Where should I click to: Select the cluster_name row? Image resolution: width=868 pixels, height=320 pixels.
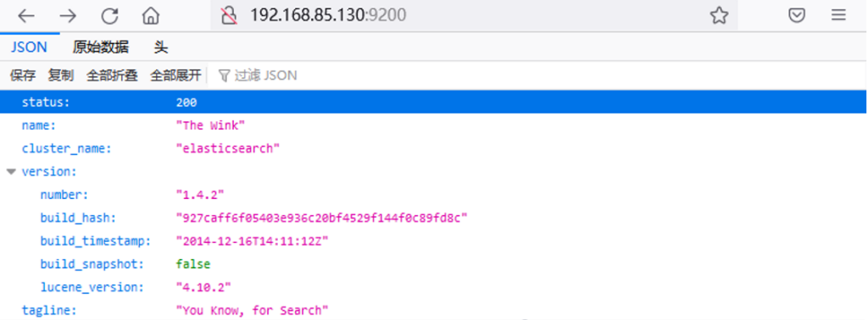tap(434, 149)
